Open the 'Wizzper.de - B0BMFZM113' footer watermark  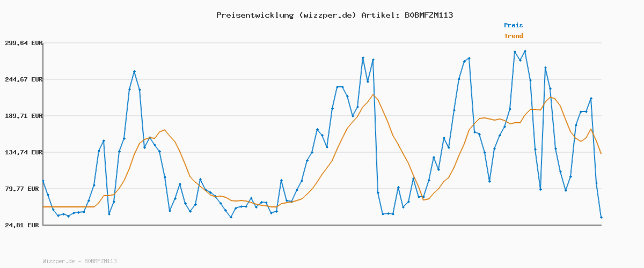point(79,261)
